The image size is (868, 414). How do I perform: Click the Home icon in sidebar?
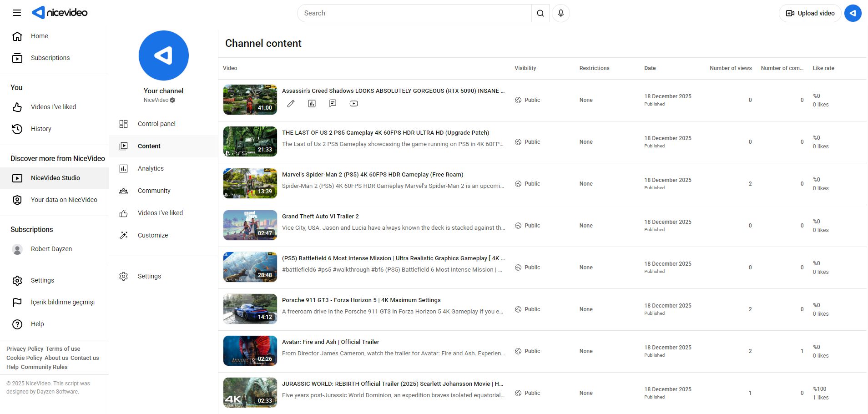click(x=17, y=36)
